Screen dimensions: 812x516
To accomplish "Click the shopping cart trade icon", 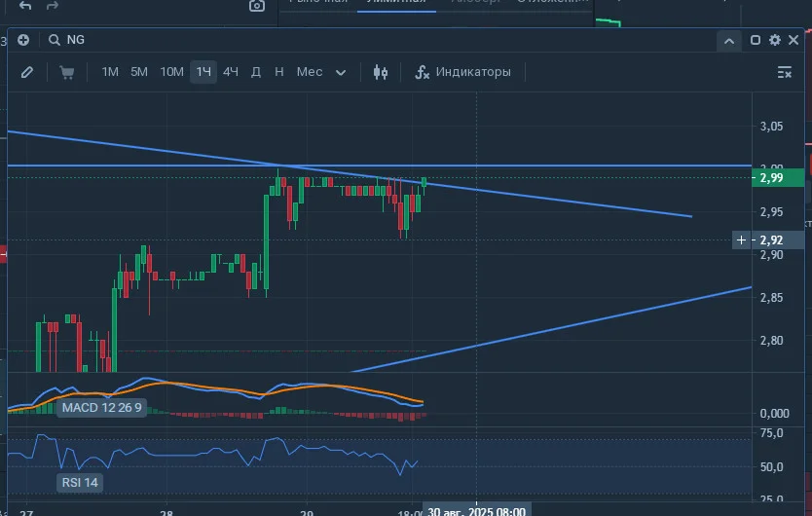I will tap(67, 72).
